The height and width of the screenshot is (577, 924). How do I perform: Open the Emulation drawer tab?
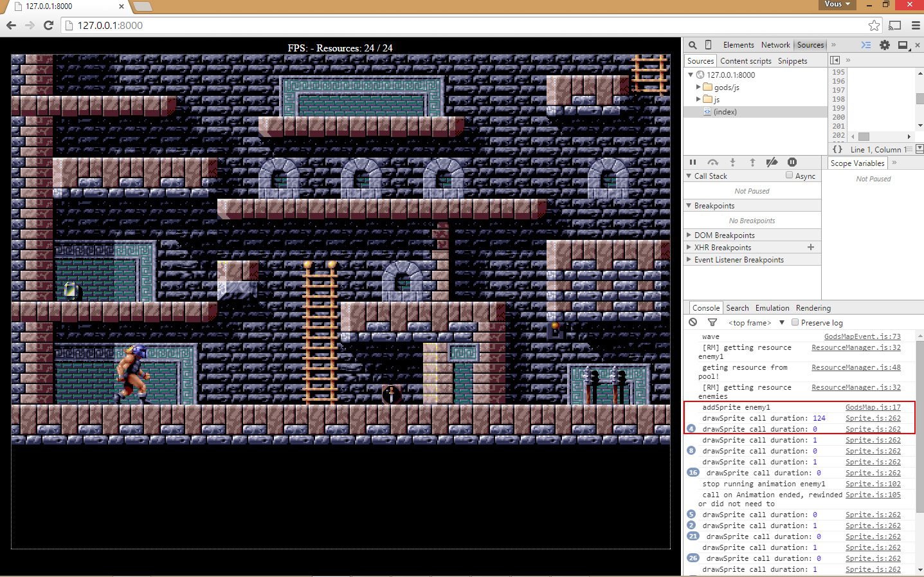pyautogui.click(x=772, y=308)
